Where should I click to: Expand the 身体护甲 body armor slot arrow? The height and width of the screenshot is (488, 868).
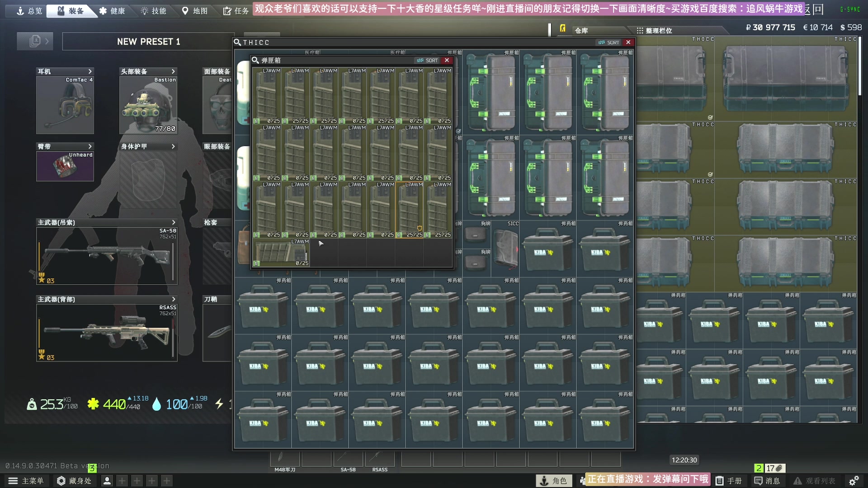(173, 146)
